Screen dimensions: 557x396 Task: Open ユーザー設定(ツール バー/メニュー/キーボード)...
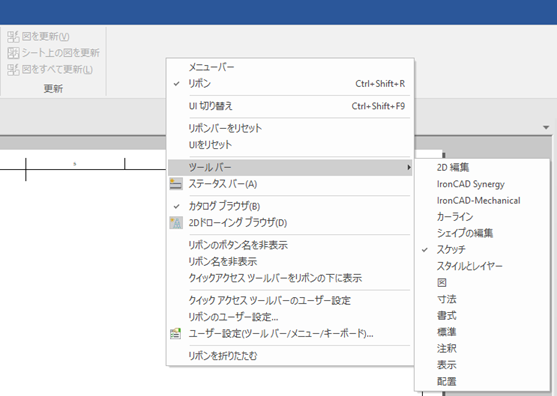pos(290,333)
